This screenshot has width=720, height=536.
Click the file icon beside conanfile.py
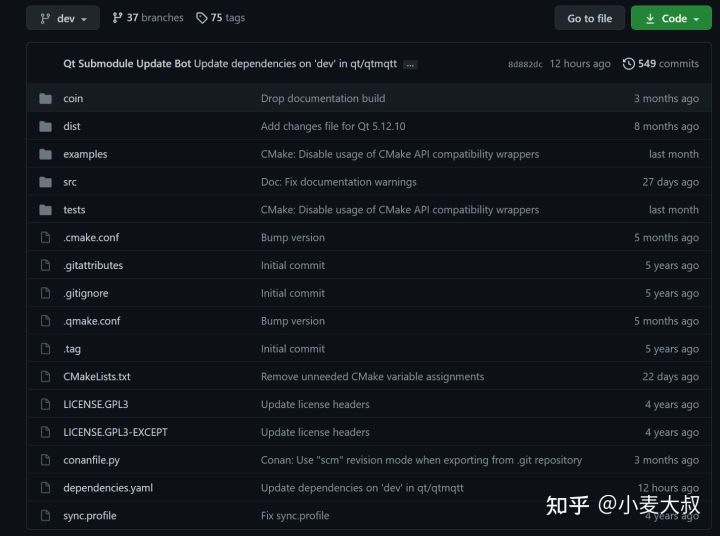click(x=45, y=460)
